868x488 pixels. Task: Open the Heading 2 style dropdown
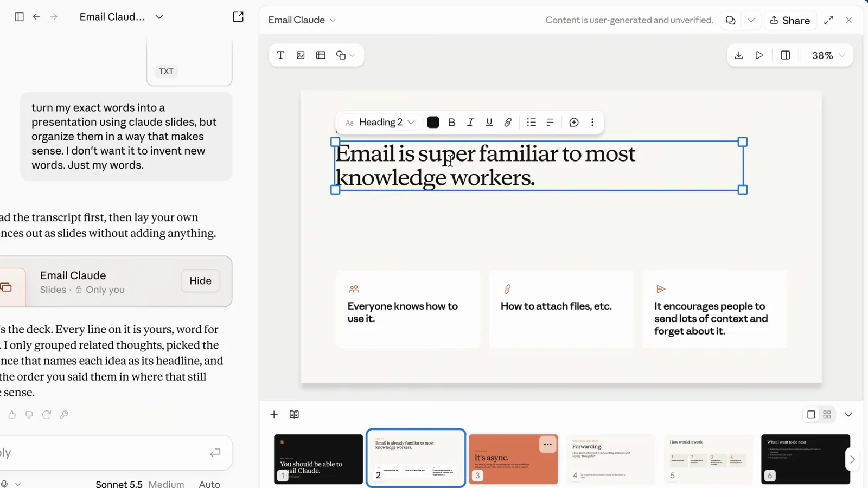click(x=381, y=123)
